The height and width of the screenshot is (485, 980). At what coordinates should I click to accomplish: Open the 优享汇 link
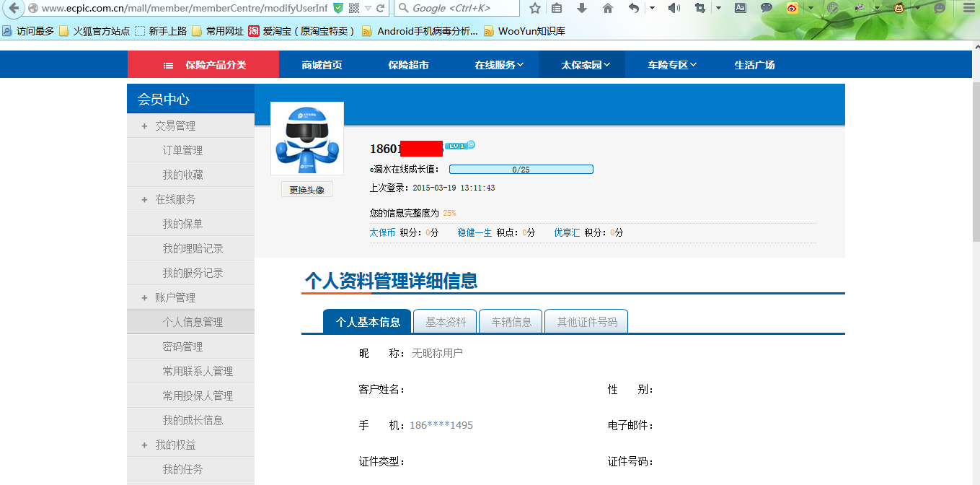(x=567, y=232)
